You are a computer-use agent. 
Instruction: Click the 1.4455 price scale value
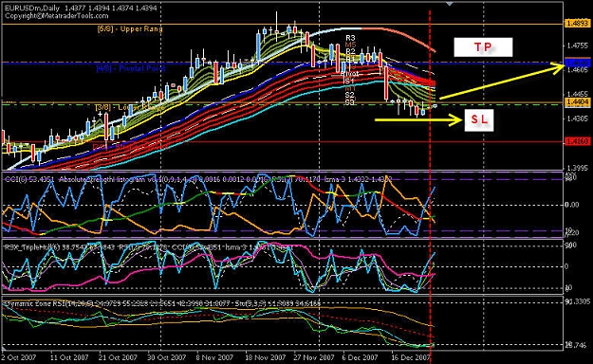[x=578, y=94]
